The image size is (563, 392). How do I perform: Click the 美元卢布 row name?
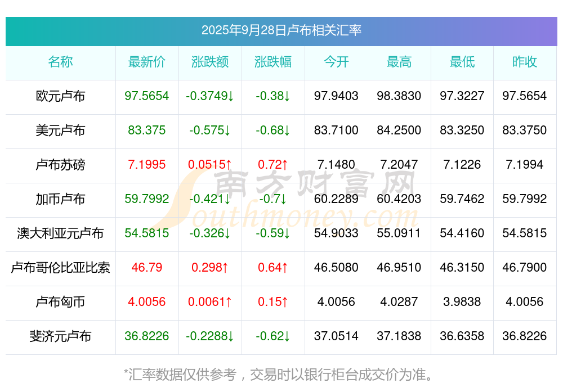point(60,130)
